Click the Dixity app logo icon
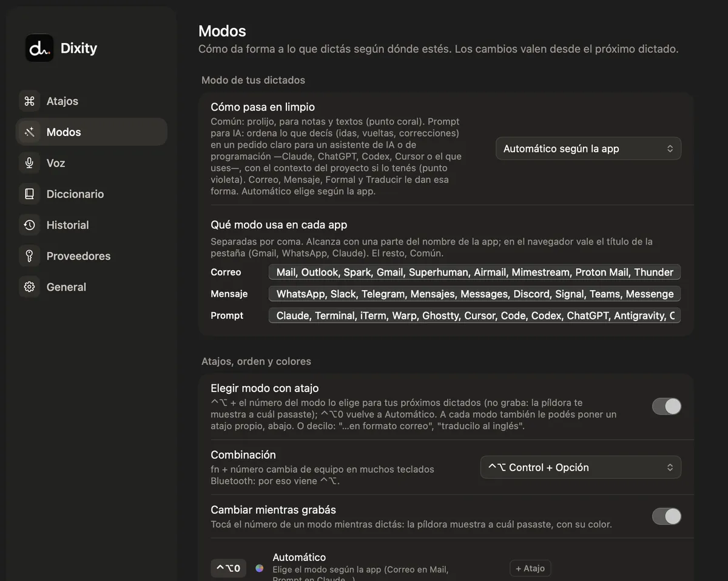Image resolution: width=728 pixels, height=581 pixels. (39, 48)
